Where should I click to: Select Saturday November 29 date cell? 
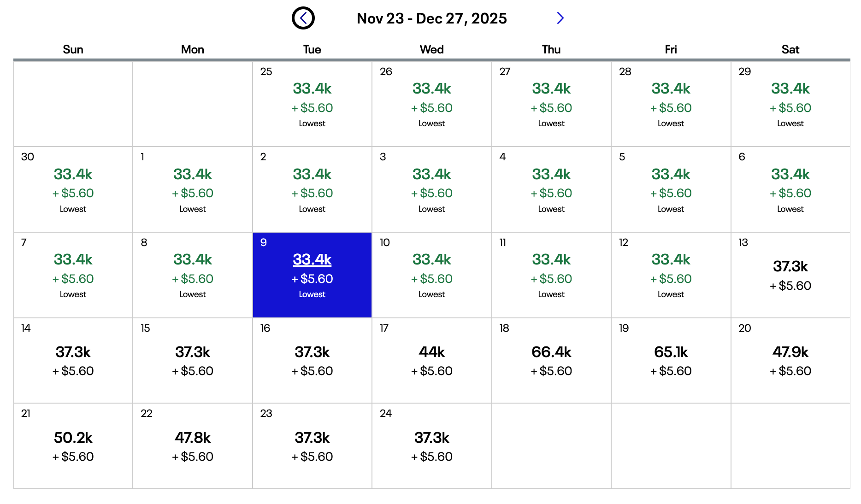tap(790, 104)
